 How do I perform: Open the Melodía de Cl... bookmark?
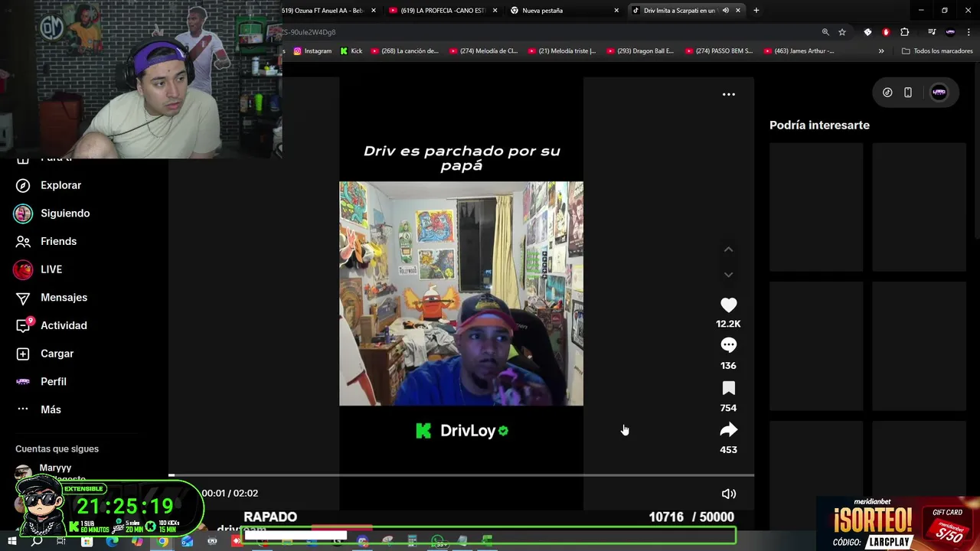click(484, 51)
